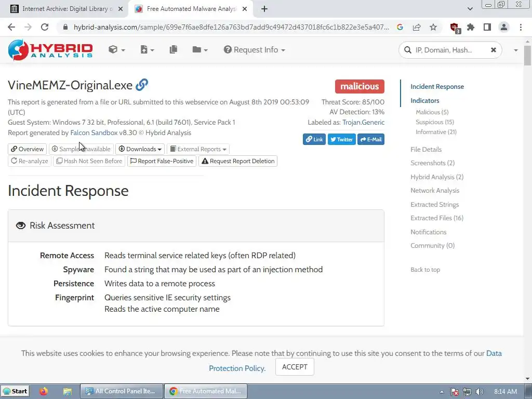The width and height of the screenshot is (532, 399).
Task: Open the sandbox cube dropdown menu
Action: (x=116, y=50)
